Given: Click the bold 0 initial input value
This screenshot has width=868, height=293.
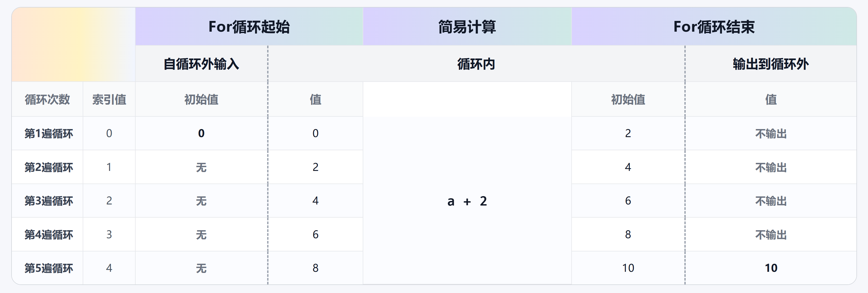Looking at the screenshot, I should [x=201, y=133].
